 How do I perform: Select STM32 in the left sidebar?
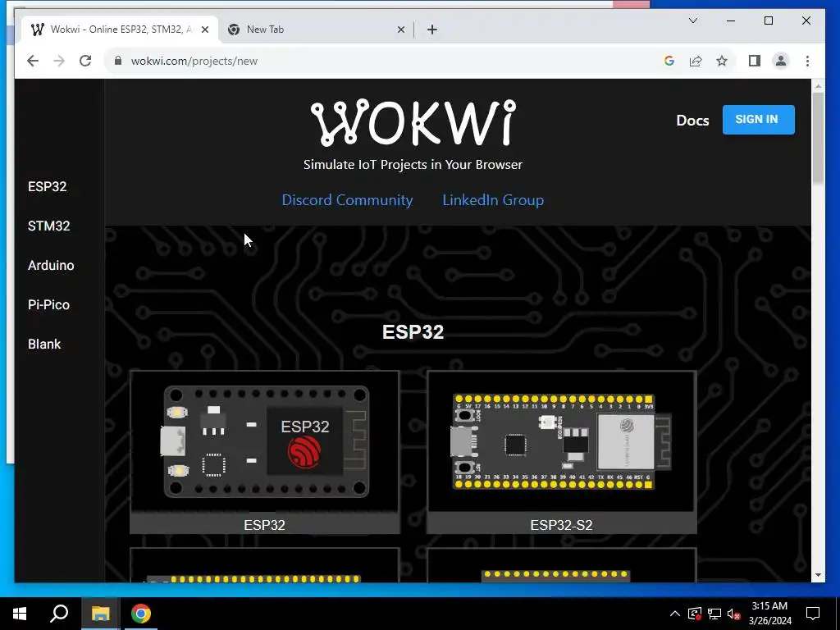[48, 226]
